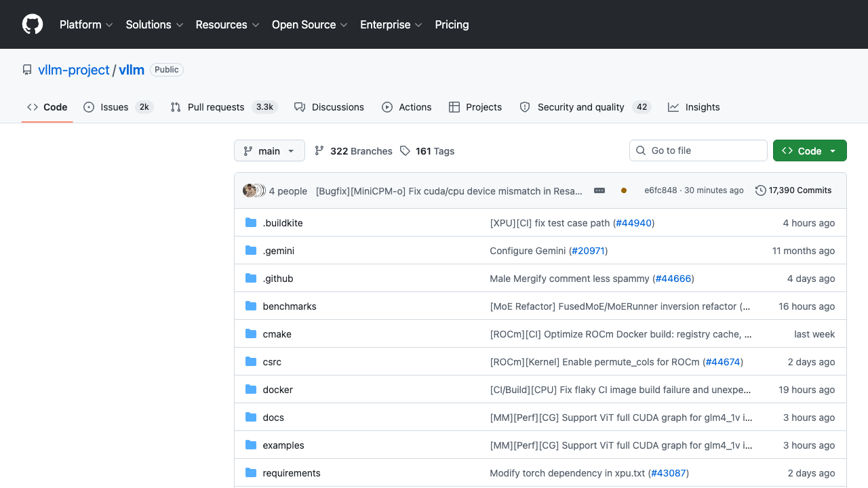Open the cmake folder icon
Viewport: 868px width, 488px height.
[x=251, y=334]
